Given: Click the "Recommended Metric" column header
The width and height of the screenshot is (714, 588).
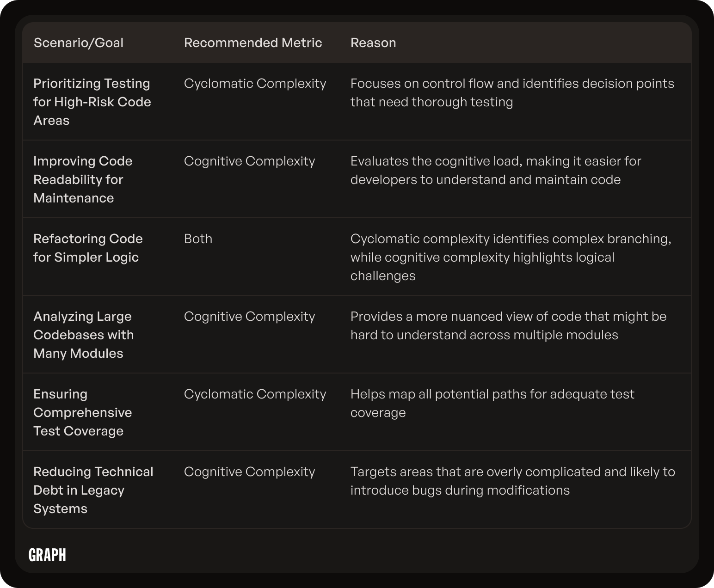Looking at the screenshot, I should (x=253, y=43).
